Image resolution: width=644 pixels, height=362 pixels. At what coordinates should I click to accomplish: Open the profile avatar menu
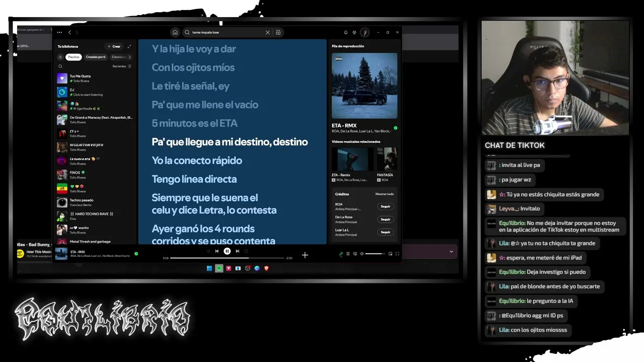coord(365,32)
